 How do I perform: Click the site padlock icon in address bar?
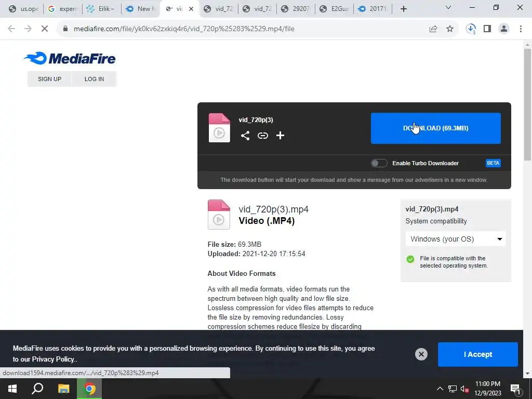(x=65, y=29)
